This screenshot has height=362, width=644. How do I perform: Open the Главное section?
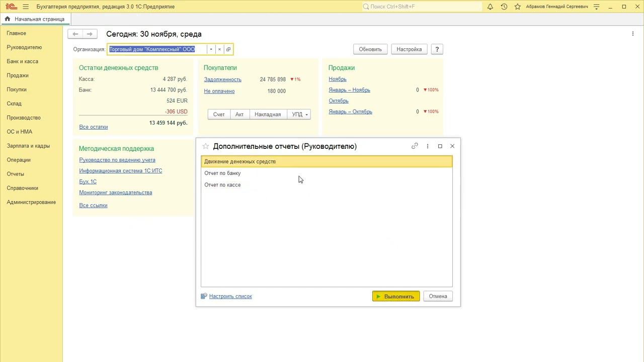tap(17, 33)
